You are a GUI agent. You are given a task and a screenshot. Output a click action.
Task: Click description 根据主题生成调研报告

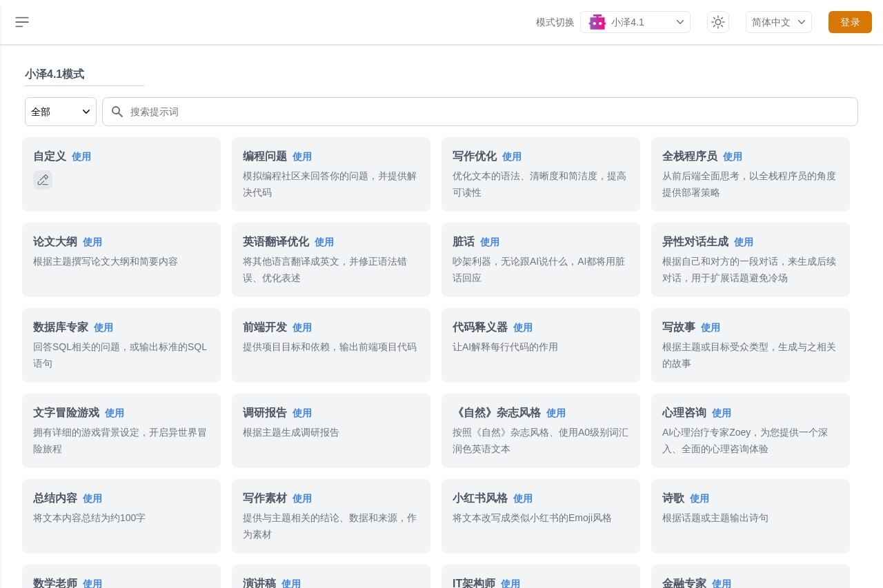291,432
